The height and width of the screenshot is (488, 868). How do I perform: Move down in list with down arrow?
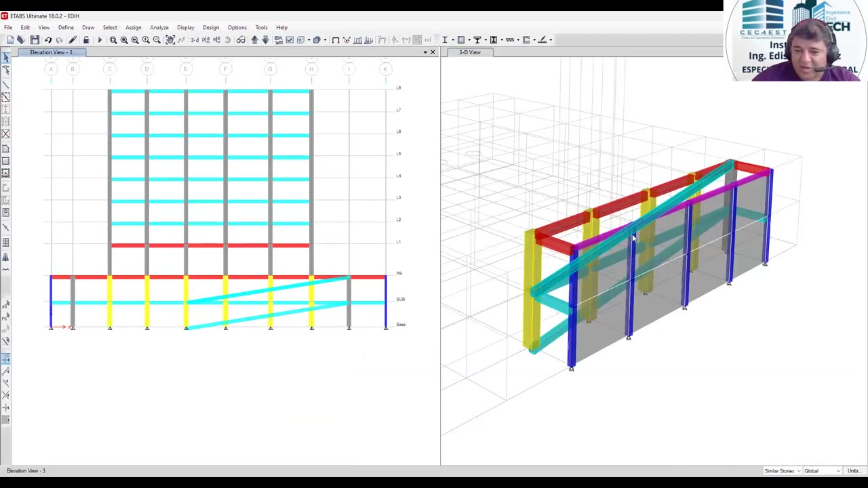point(266,40)
